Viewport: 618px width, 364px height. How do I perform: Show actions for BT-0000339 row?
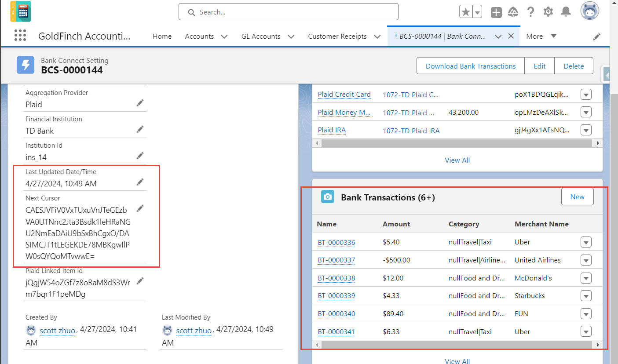[x=585, y=295]
